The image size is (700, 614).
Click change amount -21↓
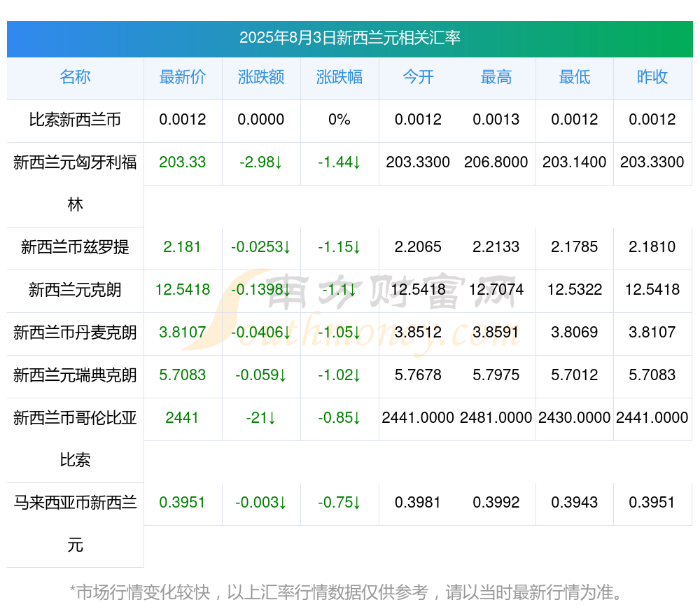[x=260, y=417]
